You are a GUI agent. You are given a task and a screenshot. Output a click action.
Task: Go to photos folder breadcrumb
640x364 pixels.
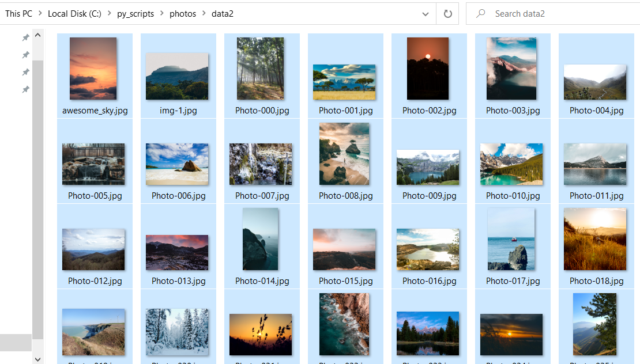pyautogui.click(x=183, y=14)
